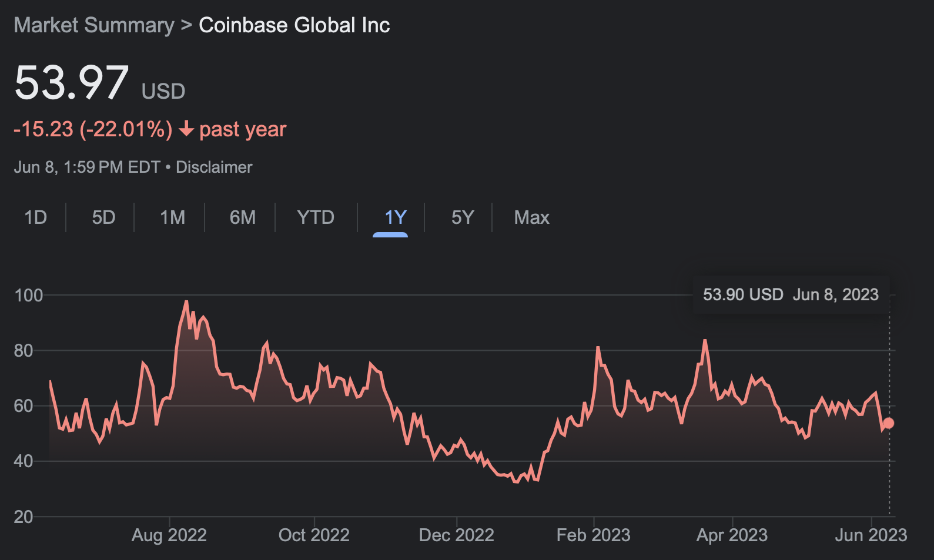Click the active 1Y tab
The image size is (934, 560).
coord(396,217)
